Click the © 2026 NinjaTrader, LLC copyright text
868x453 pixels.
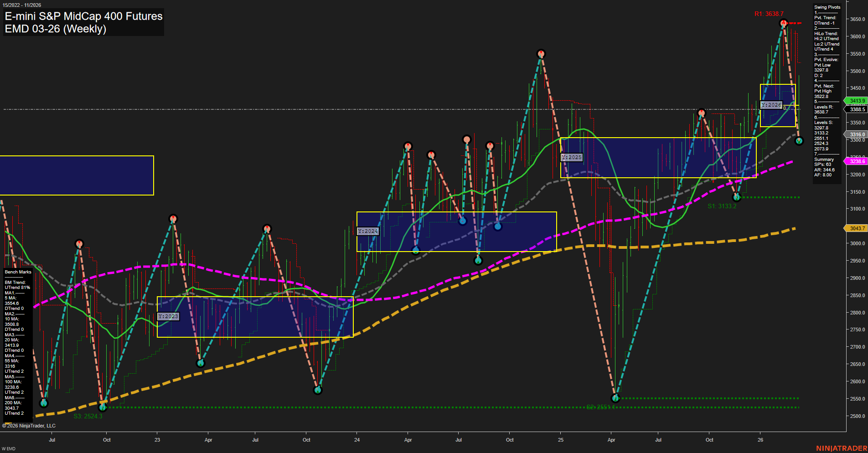29,426
